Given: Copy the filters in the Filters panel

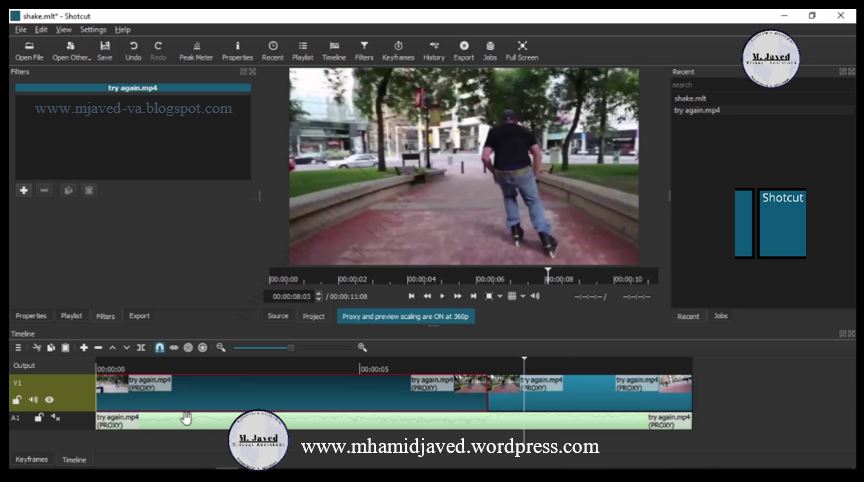Looking at the screenshot, I should pos(68,190).
